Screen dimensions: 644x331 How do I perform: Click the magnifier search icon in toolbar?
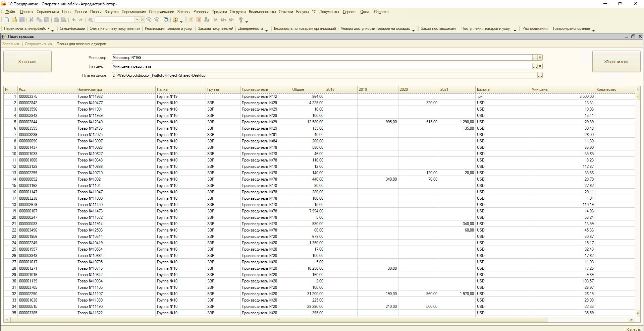(x=91, y=20)
